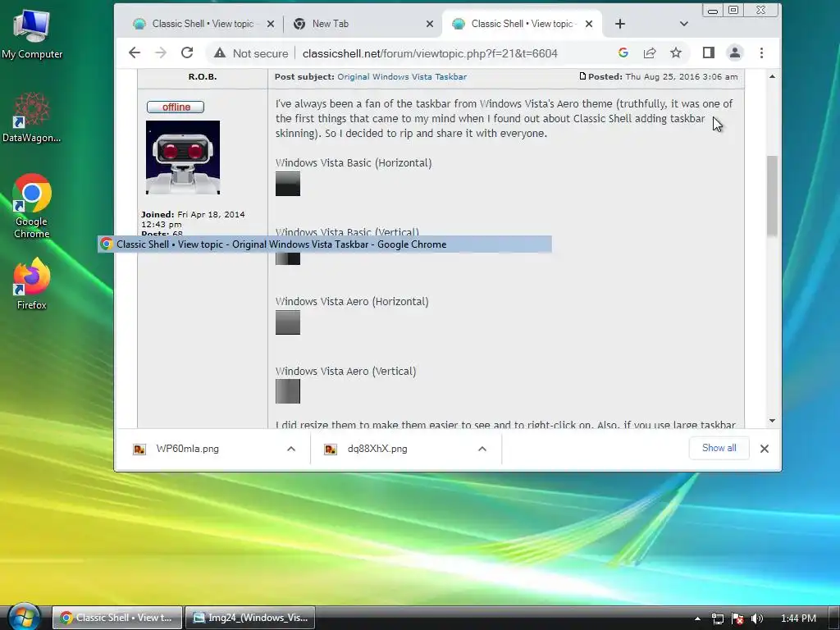Screen dimensions: 840x630
Task: Click the vertical scrollbar thumb
Action: click(x=772, y=196)
